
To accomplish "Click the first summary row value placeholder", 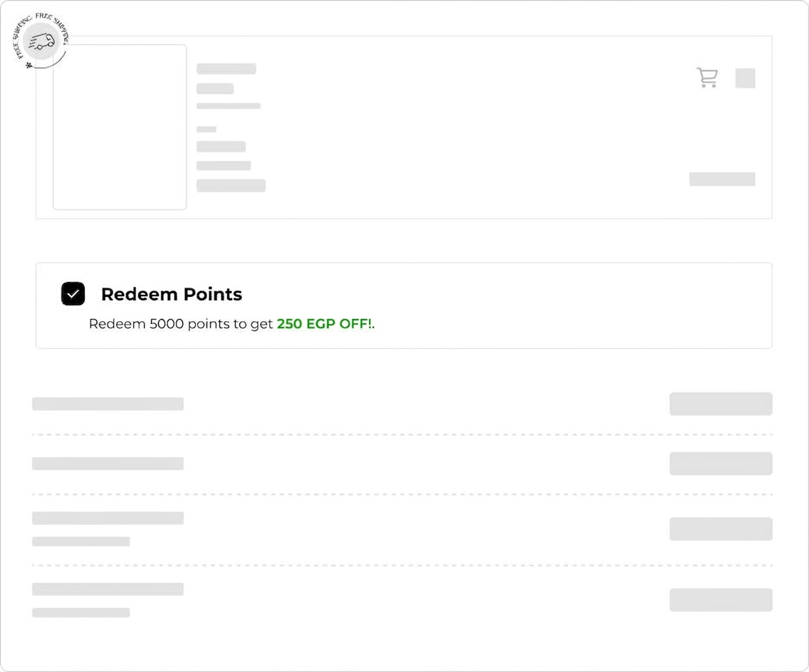I will coord(721,404).
